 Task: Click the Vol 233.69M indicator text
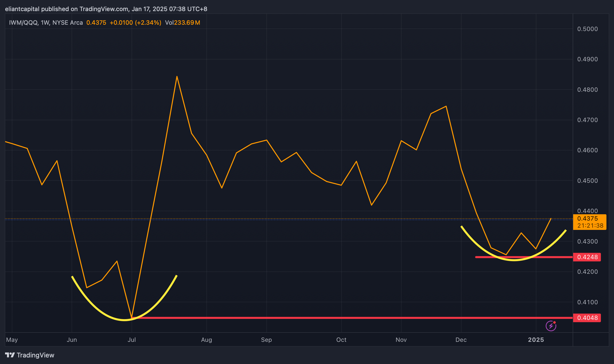tap(182, 23)
